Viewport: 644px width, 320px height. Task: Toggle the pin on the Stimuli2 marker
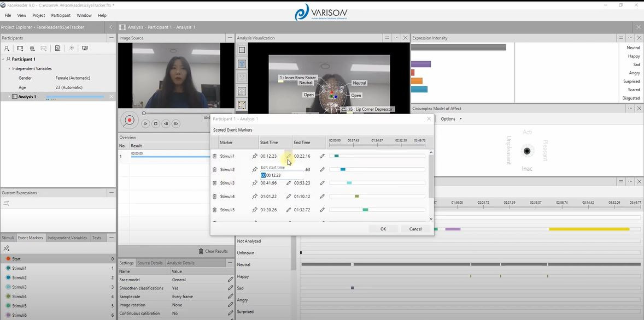click(254, 169)
